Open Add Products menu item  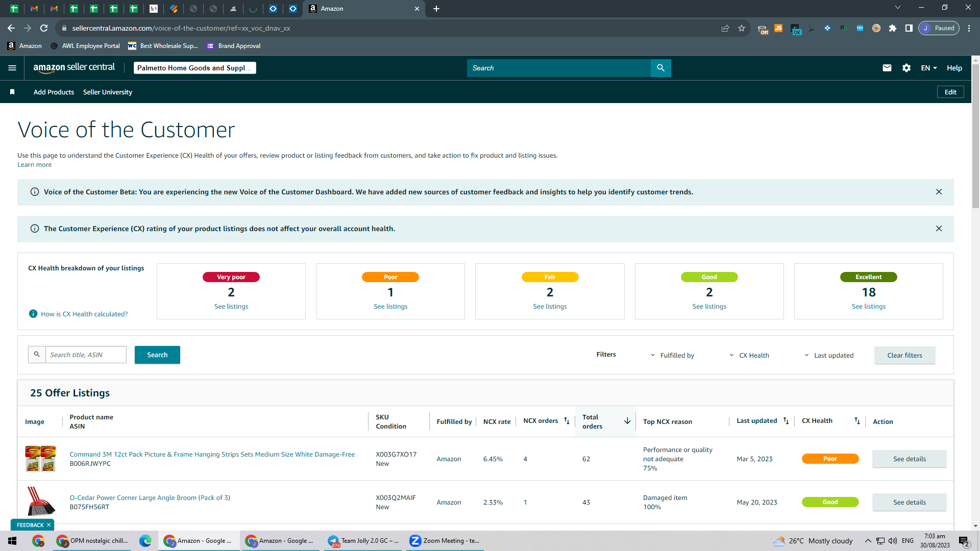tap(54, 92)
